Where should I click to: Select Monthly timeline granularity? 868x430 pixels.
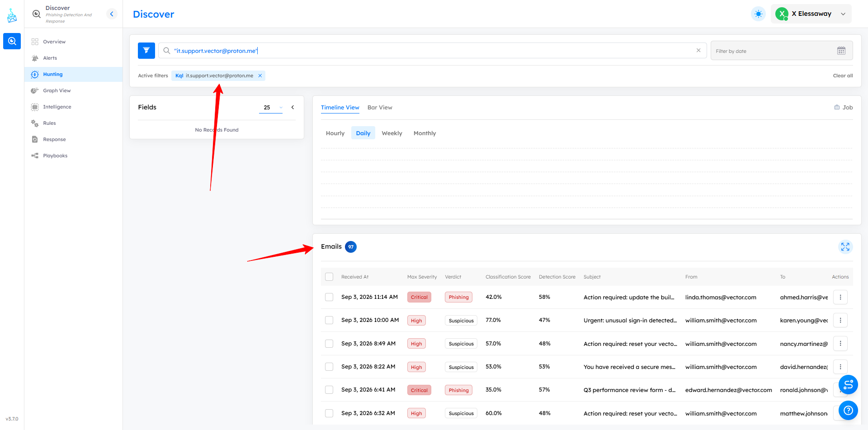(425, 133)
